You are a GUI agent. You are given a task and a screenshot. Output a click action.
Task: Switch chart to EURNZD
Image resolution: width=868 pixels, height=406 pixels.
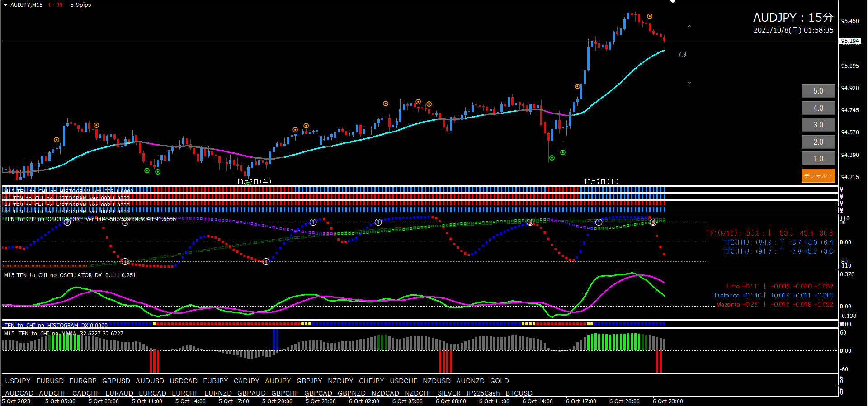tap(218, 393)
